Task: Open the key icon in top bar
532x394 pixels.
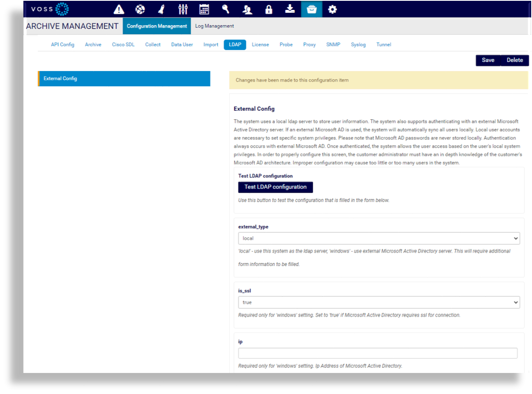Action: [225, 9]
